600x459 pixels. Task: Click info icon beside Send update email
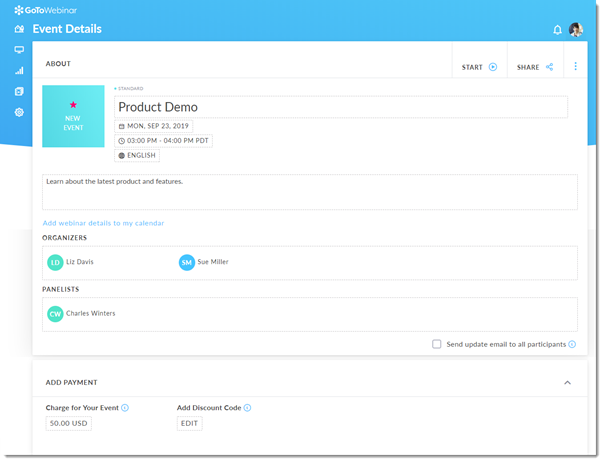pyautogui.click(x=572, y=344)
